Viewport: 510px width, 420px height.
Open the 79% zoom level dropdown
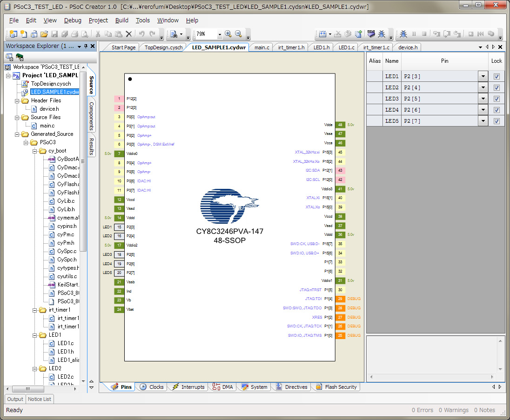point(220,34)
